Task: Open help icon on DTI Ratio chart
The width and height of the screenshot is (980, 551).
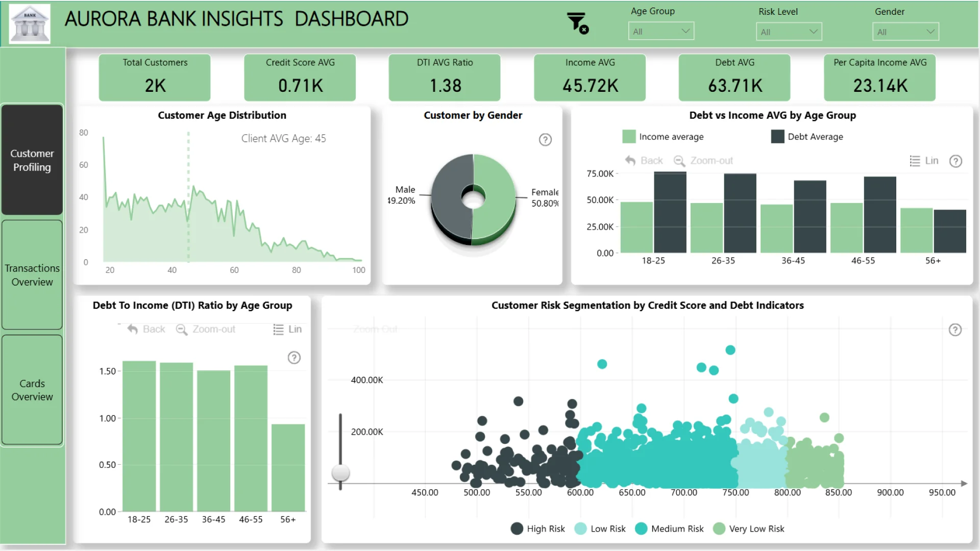Action: pos(294,358)
